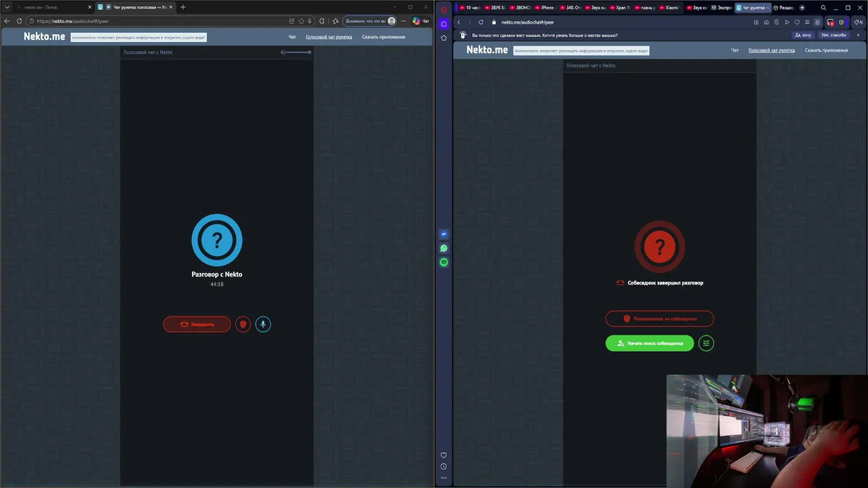Open Чат link in the left Nekto.me header
868x488 pixels.
(x=292, y=37)
